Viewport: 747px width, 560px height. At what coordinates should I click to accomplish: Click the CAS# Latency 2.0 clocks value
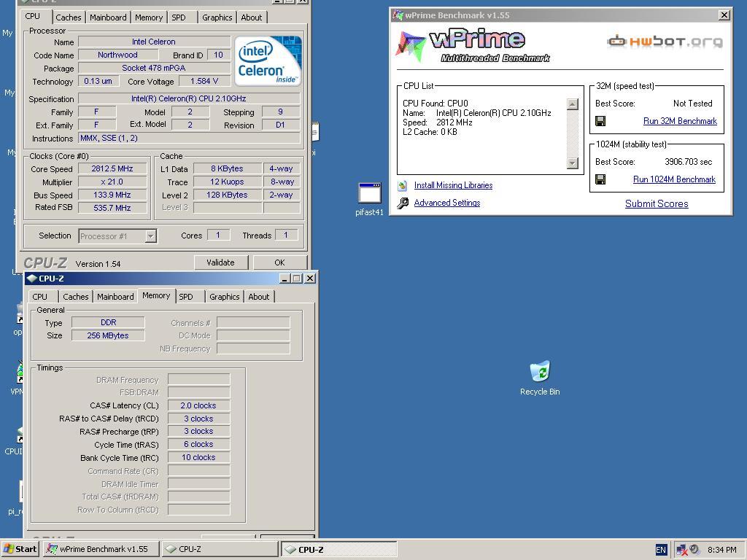198,405
